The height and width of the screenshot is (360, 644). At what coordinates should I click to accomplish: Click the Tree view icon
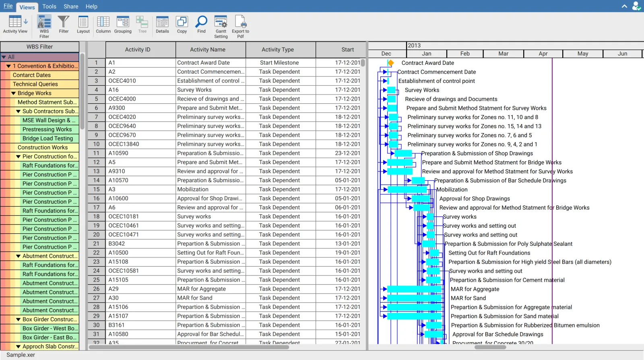pos(142,25)
